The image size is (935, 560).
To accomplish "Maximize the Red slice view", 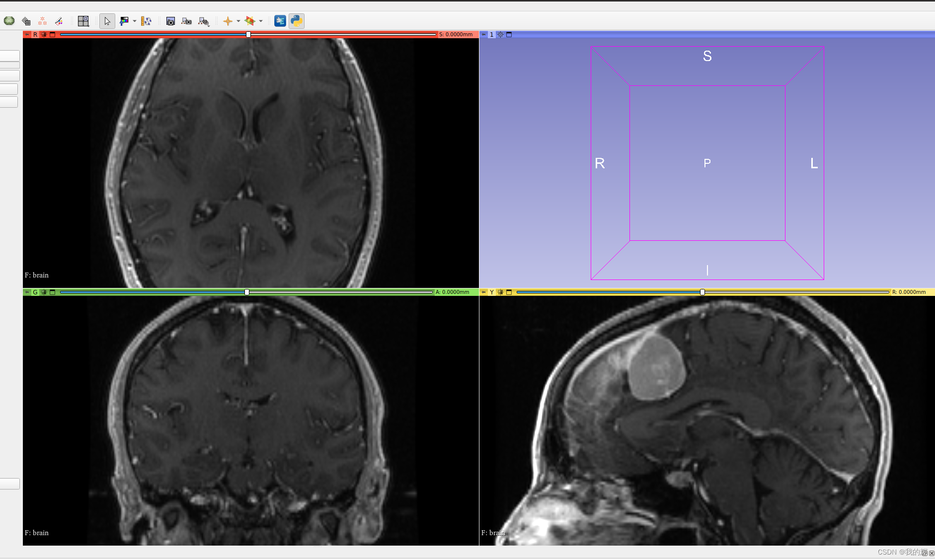I will (x=52, y=35).
